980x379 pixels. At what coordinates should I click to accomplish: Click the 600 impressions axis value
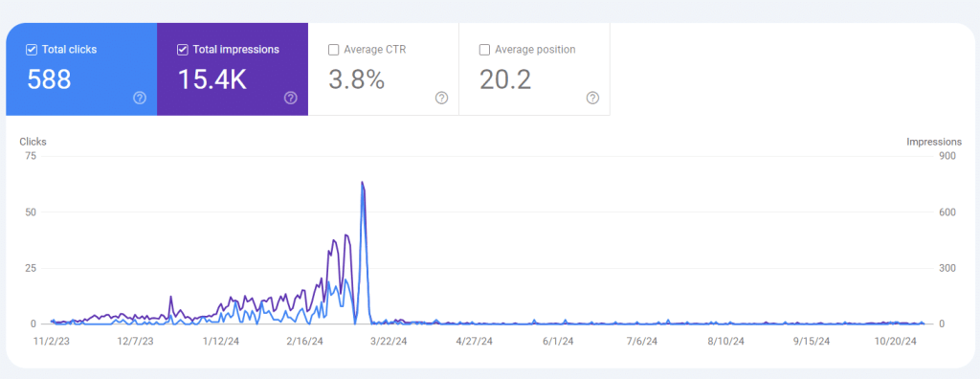coord(947,212)
